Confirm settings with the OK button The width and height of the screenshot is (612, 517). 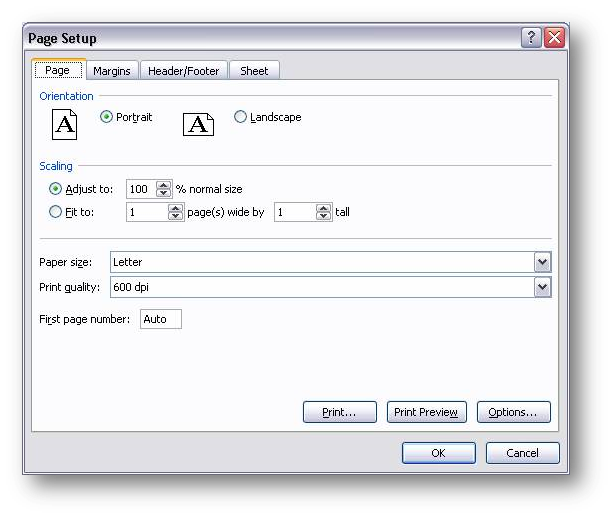[438, 453]
